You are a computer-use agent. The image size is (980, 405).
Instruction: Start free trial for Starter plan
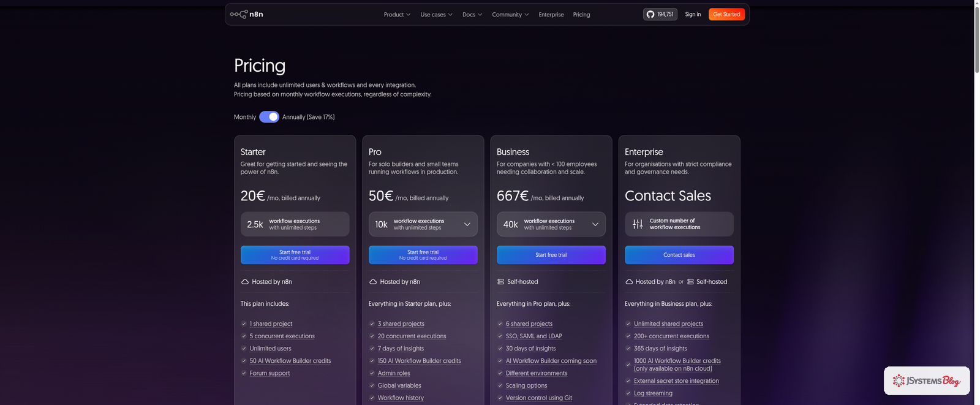click(x=295, y=255)
